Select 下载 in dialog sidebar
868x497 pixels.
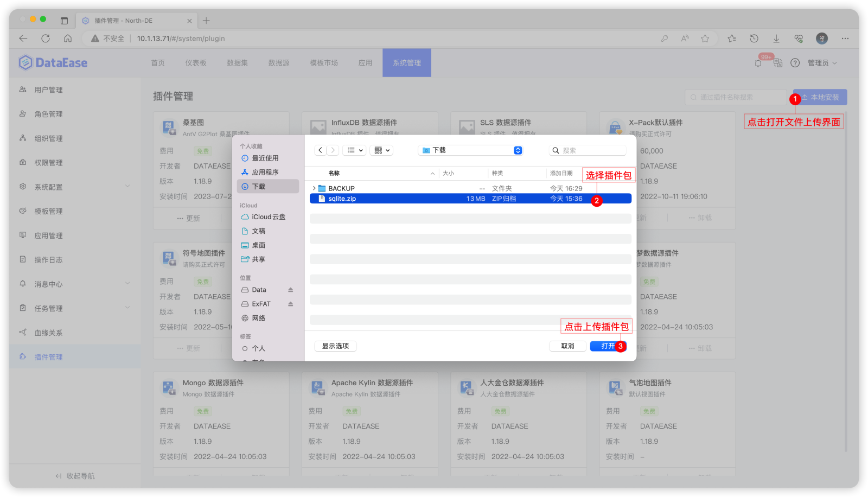point(268,187)
